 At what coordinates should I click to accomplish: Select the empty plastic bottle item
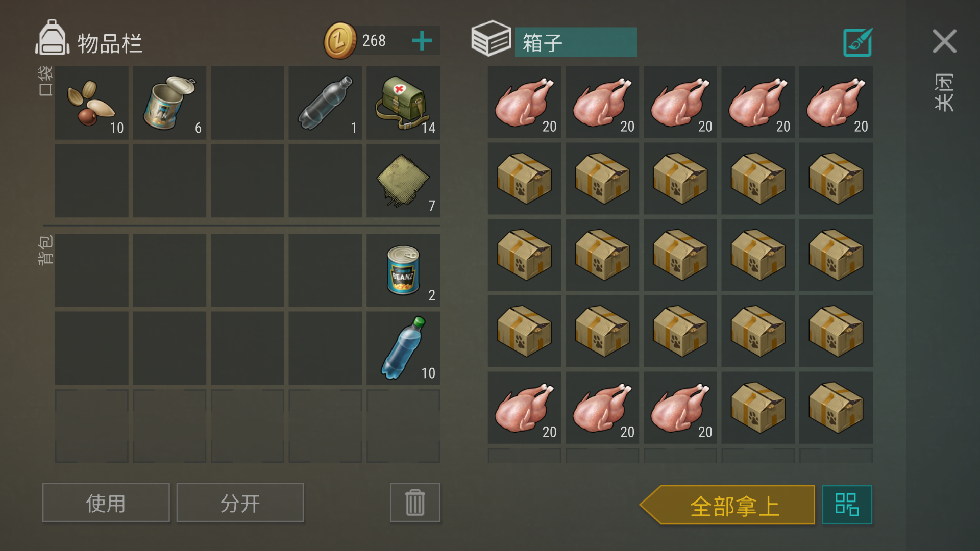point(325,103)
